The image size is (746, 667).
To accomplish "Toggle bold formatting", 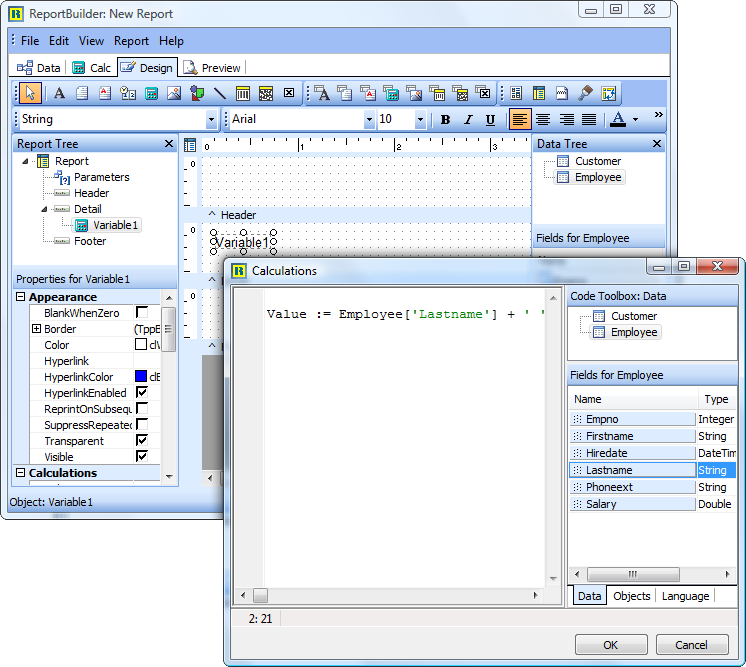I will pyautogui.click(x=445, y=119).
